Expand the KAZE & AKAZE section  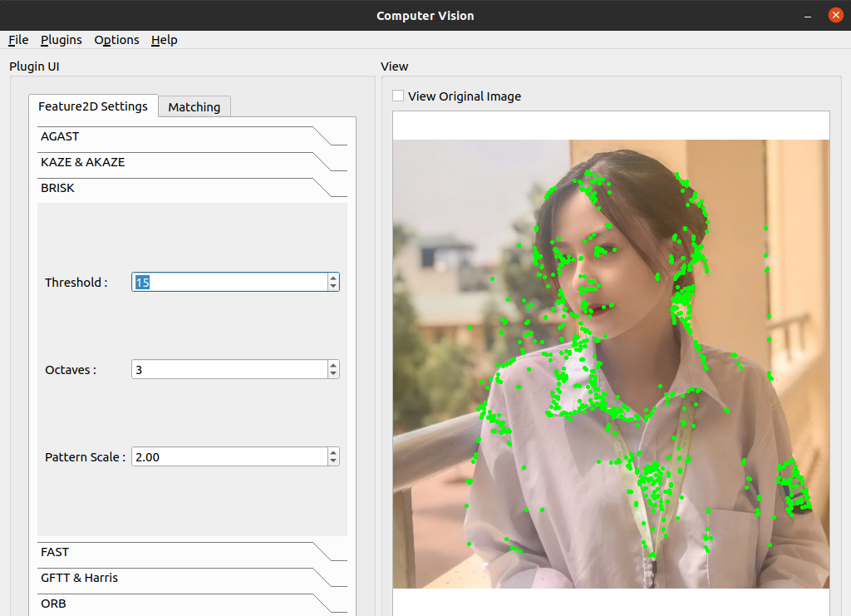click(x=192, y=162)
